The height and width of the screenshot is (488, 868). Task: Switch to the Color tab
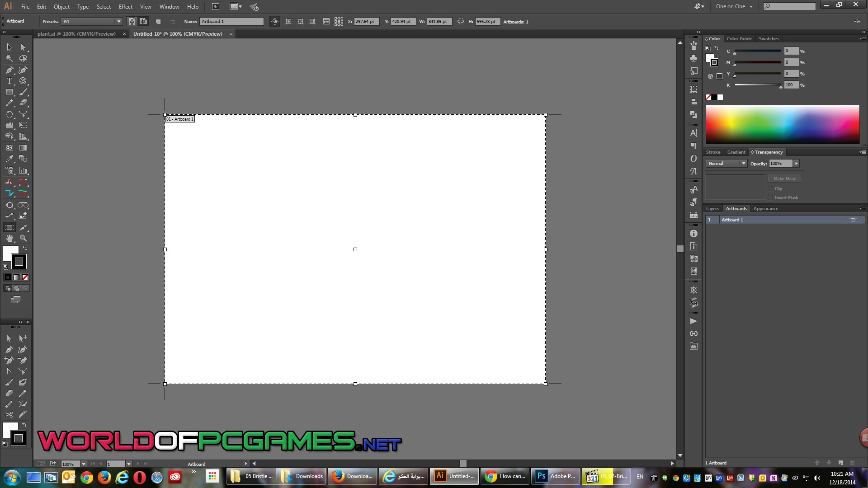714,38
